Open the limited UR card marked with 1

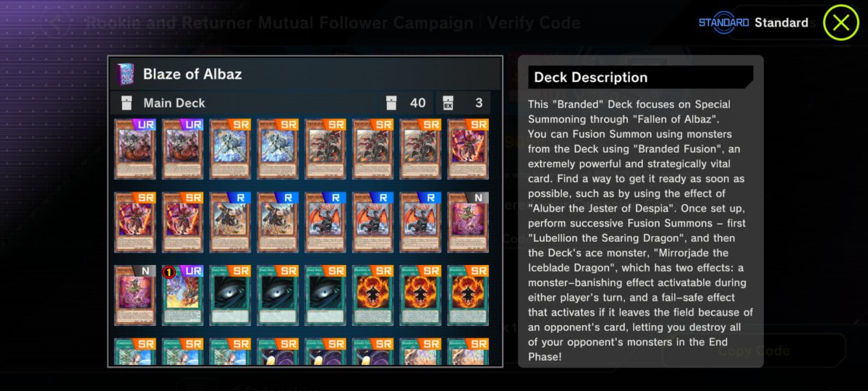click(x=183, y=295)
